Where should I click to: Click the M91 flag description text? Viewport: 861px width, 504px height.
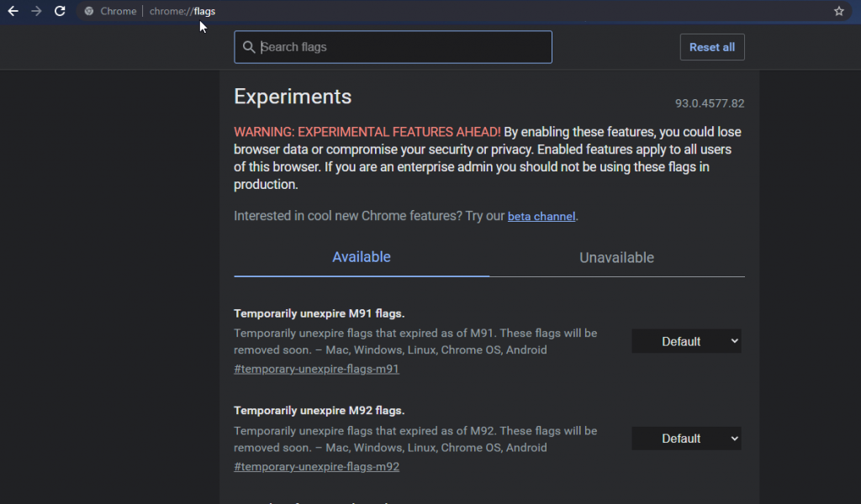pyautogui.click(x=415, y=342)
